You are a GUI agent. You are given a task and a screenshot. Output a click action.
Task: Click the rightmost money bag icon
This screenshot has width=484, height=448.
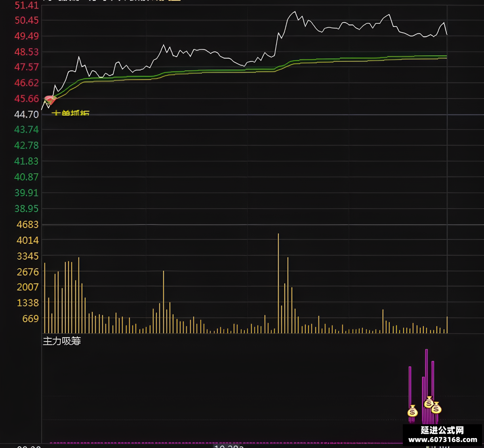[x=436, y=408]
